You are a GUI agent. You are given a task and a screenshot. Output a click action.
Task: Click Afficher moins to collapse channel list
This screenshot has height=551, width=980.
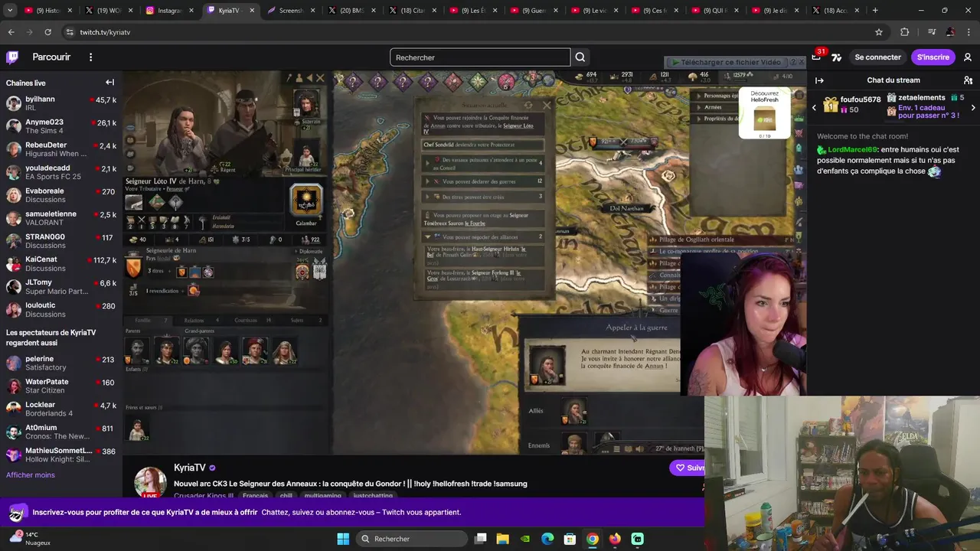[31, 475]
